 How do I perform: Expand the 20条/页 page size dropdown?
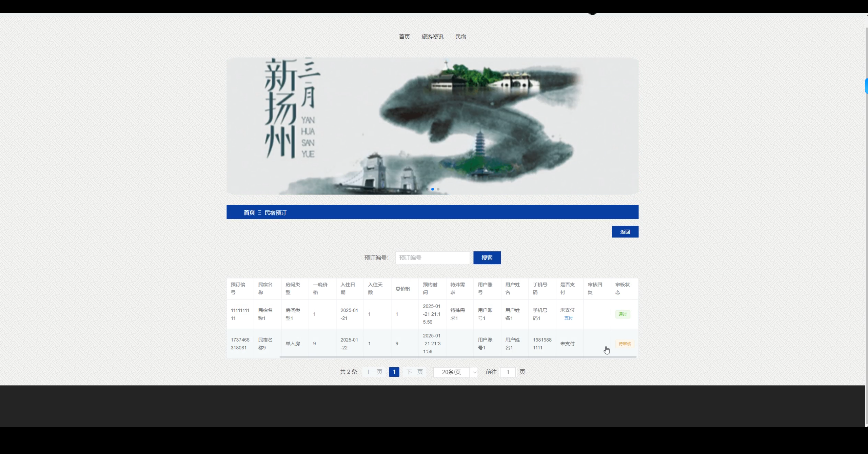[x=451, y=372]
